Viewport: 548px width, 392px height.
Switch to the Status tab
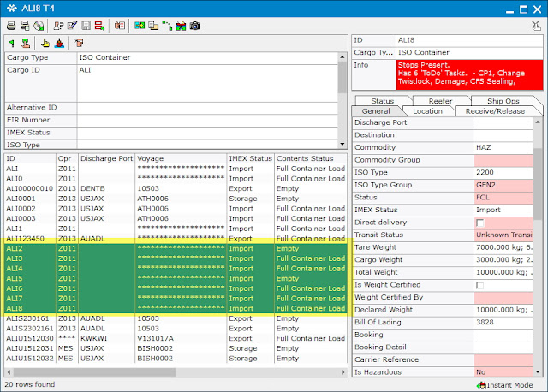pos(383,101)
